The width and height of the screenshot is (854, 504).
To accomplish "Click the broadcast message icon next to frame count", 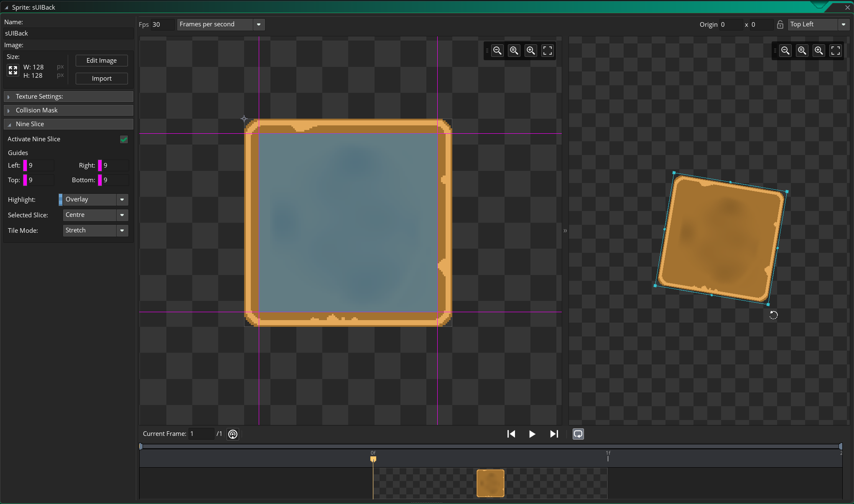I will 233,434.
